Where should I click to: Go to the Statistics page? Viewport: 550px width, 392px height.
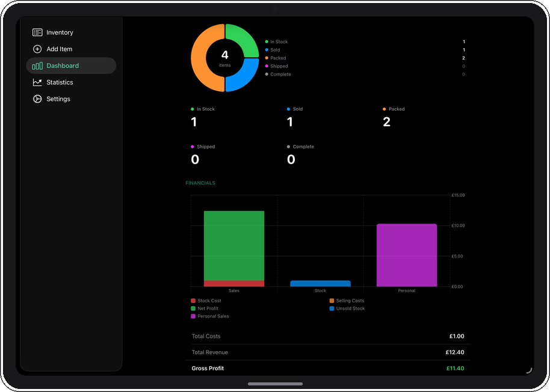click(71, 82)
